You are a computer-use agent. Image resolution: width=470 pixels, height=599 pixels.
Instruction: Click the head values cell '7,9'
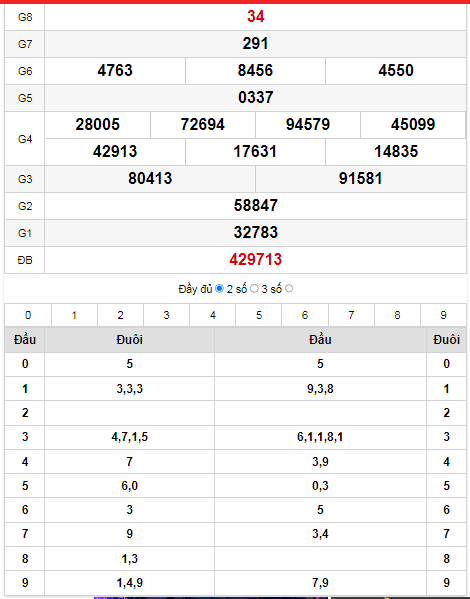320,583
